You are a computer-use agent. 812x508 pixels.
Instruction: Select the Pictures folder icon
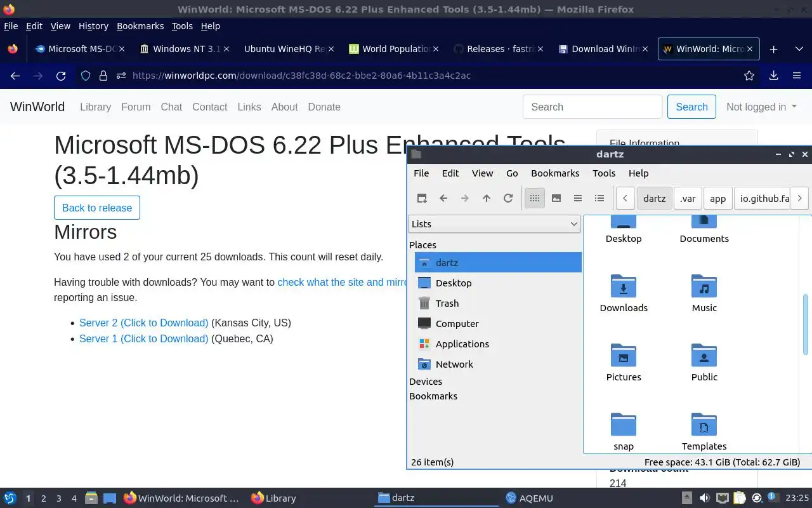pyautogui.click(x=624, y=356)
